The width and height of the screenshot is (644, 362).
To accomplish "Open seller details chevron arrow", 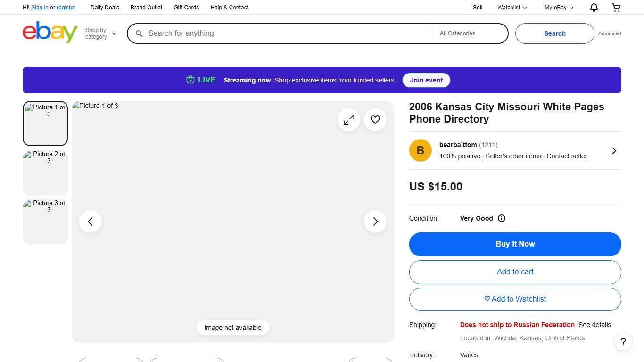I will tap(614, 151).
